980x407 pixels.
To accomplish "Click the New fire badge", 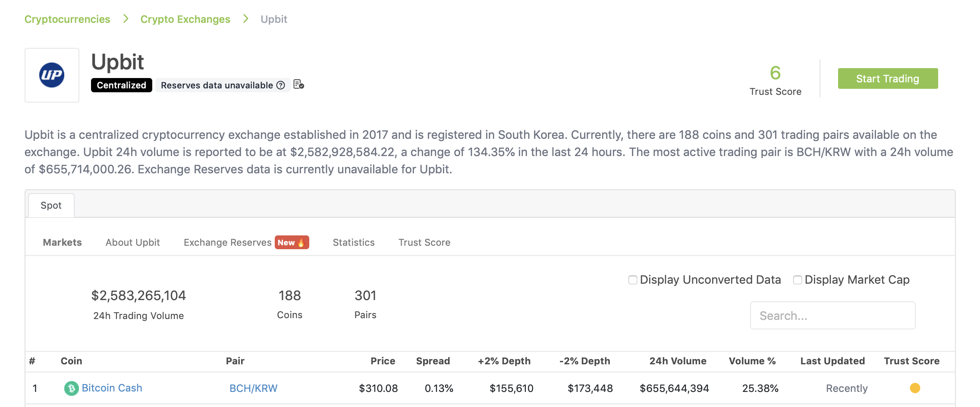I will tap(292, 242).
